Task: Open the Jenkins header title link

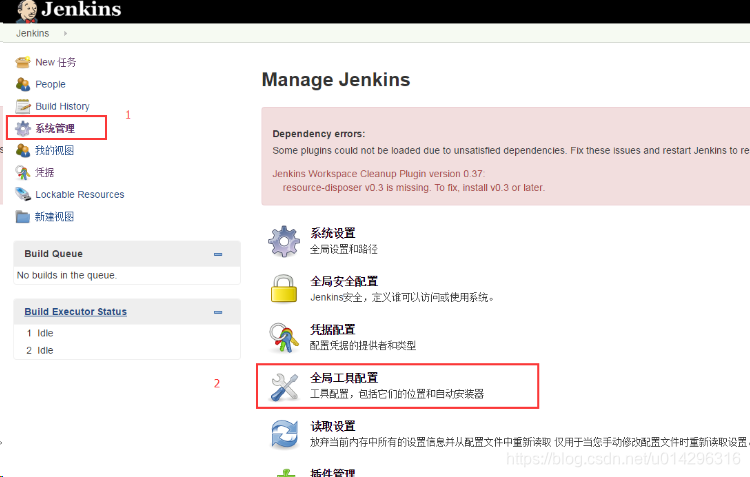Action: (81, 9)
